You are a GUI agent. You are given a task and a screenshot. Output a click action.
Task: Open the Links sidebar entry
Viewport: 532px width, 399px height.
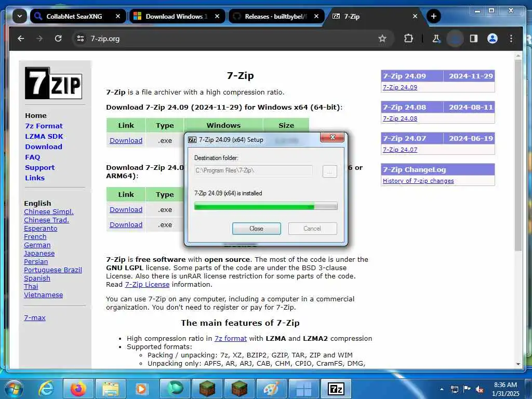point(35,178)
